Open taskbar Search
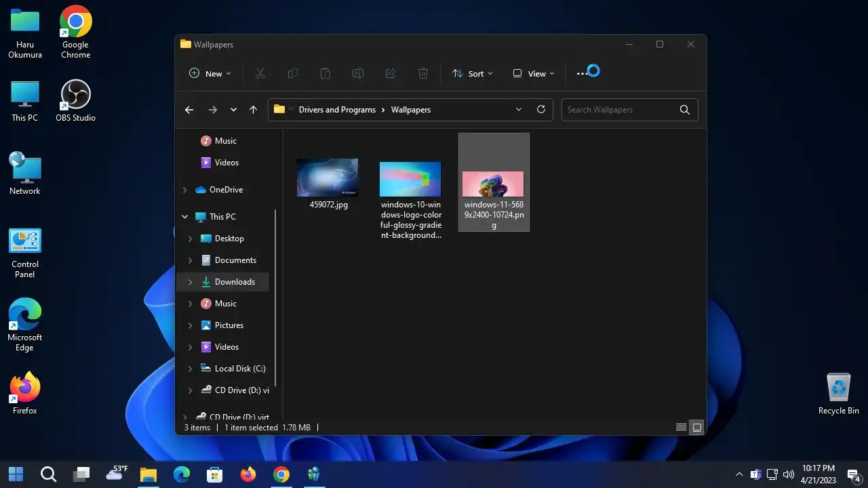Viewport: 868px width, 488px height. (48, 474)
